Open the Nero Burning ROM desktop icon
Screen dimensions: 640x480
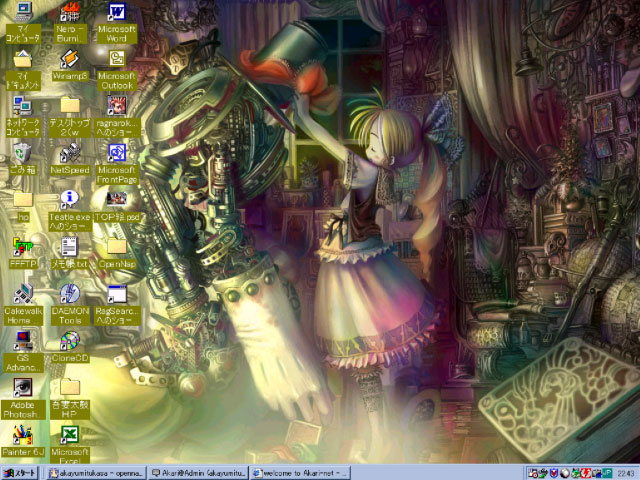click(70, 13)
